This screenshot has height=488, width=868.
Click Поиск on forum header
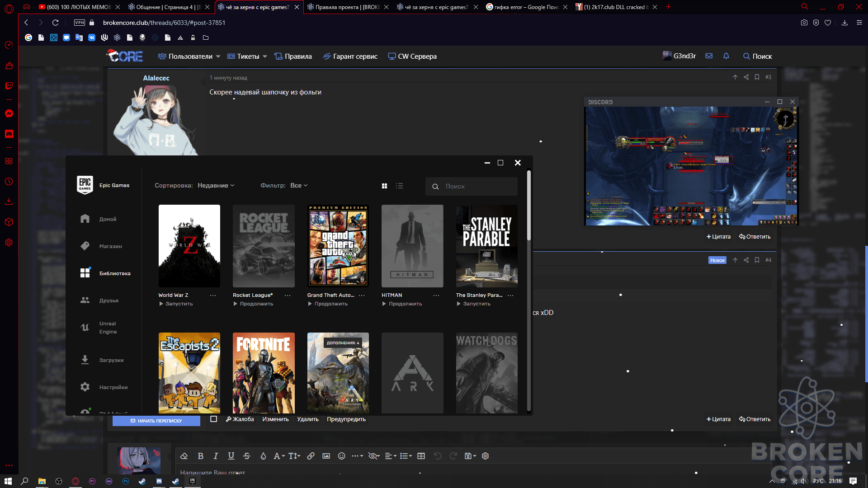click(757, 56)
